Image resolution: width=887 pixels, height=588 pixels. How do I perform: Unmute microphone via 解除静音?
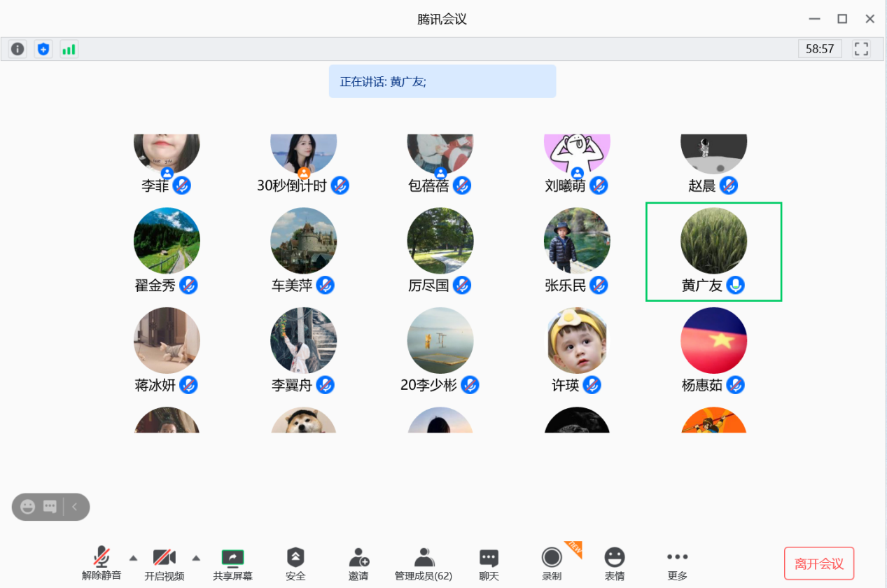click(x=102, y=564)
